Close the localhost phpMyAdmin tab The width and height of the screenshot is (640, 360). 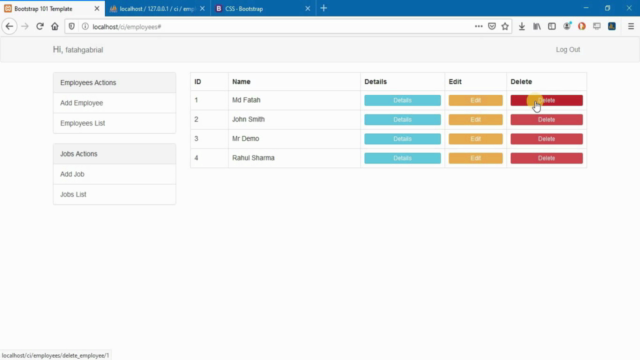(202, 8)
